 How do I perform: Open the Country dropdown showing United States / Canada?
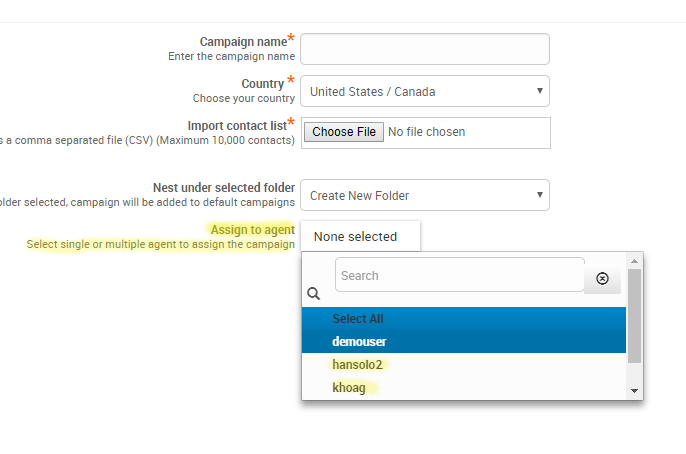[x=425, y=91]
